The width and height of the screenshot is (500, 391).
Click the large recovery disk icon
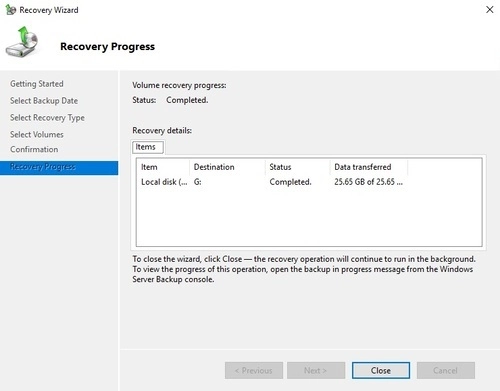22,42
